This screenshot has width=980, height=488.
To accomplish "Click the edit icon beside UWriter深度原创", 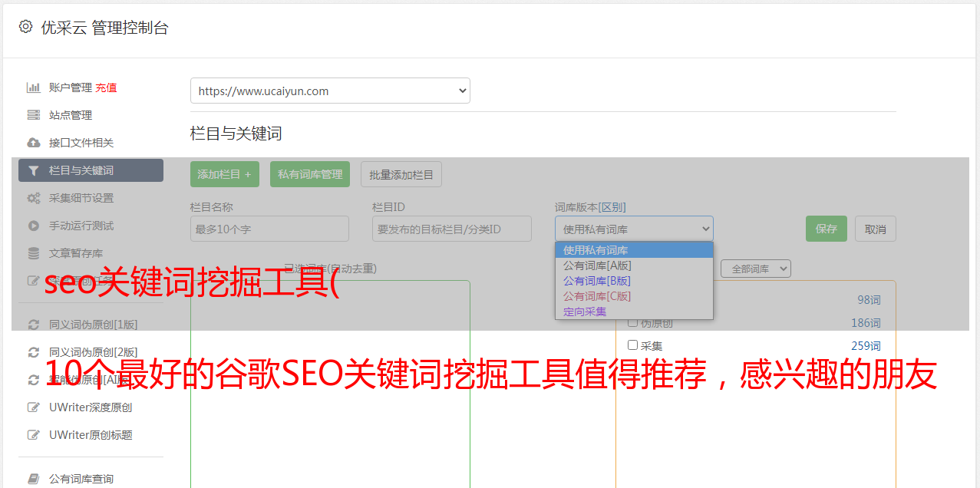I will tap(34, 407).
